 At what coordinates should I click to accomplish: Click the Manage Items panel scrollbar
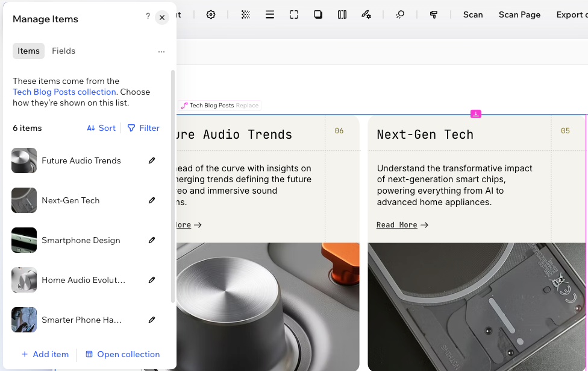173,186
